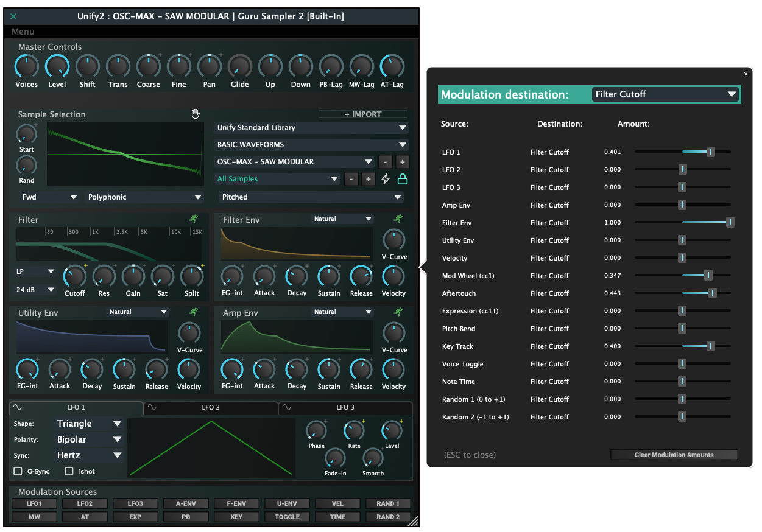762x532 pixels.
Task: Click the teal X icon in title bar
Action: [x=13, y=16]
